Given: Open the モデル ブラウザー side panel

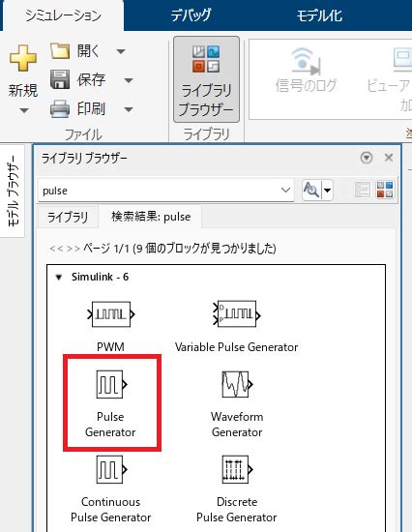Looking at the screenshot, I should click(x=13, y=191).
